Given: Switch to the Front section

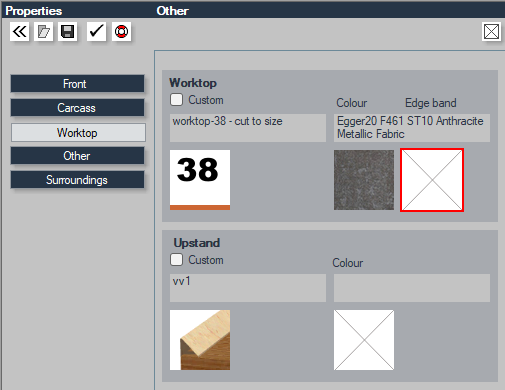Looking at the screenshot, I should [77, 84].
